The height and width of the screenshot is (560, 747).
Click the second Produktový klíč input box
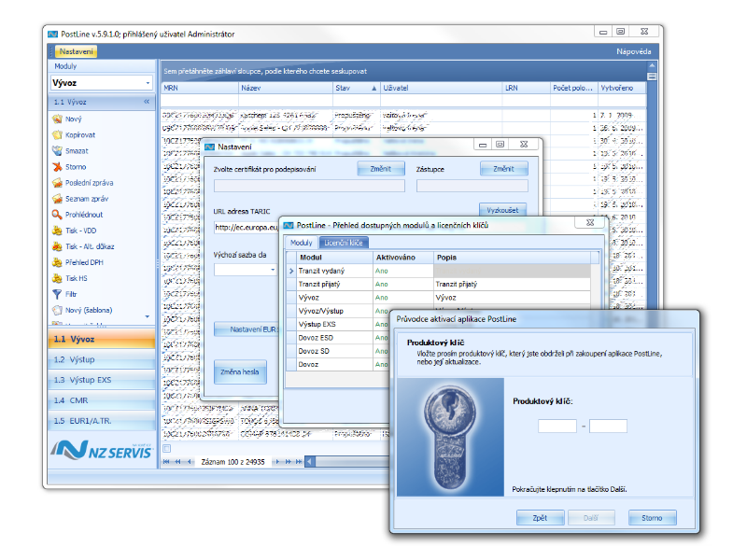click(x=608, y=426)
